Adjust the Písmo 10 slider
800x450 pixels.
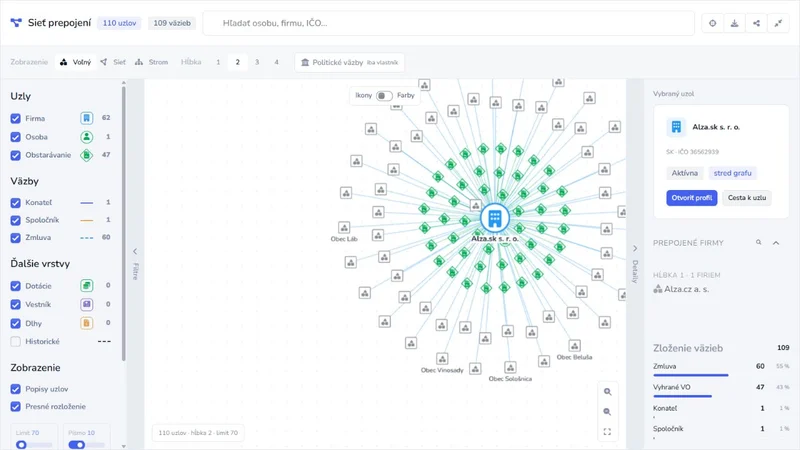click(x=87, y=445)
